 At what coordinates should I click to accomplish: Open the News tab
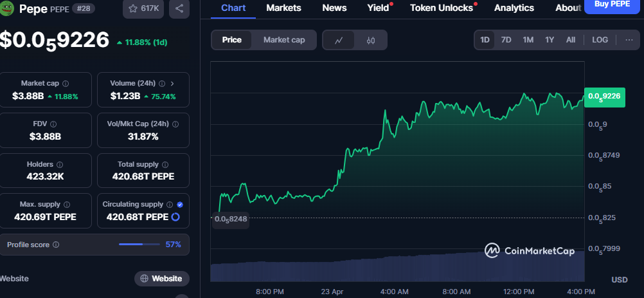coord(334,8)
